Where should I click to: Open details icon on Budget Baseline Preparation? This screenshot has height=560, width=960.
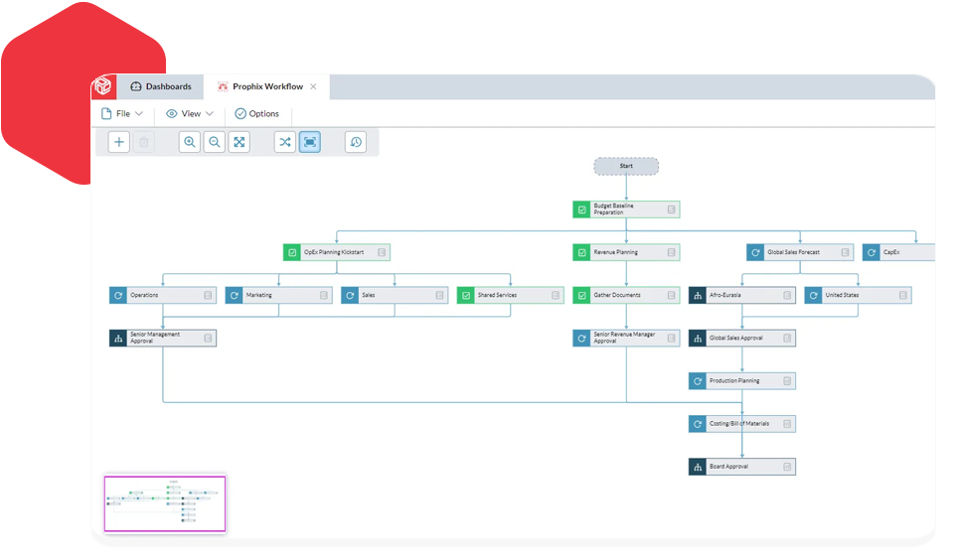pyautogui.click(x=671, y=210)
